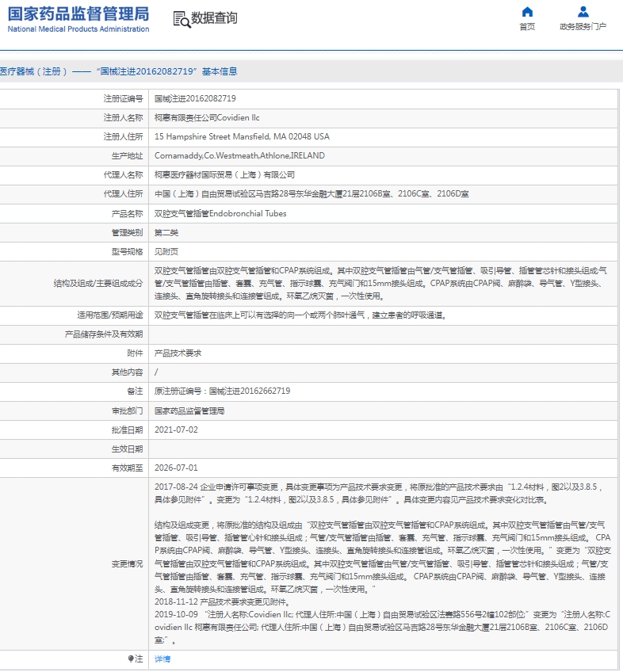The height and width of the screenshot is (672, 623).
Task: Click the 生效日期 row label
Action: pyautogui.click(x=127, y=449)
